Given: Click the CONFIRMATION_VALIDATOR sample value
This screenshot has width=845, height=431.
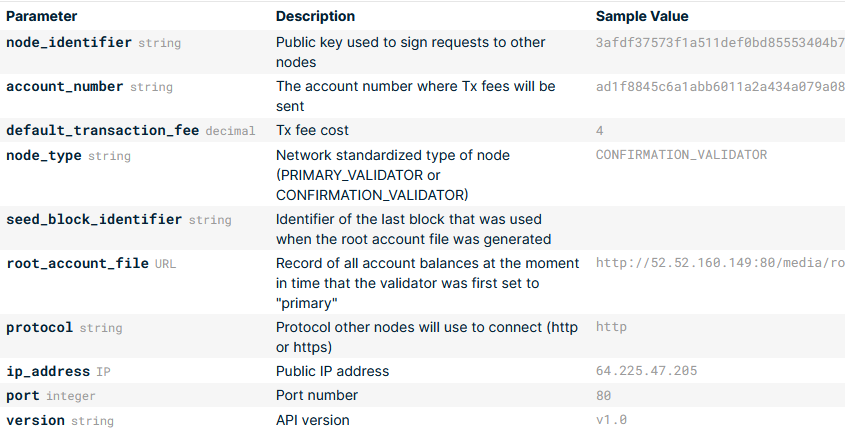Looking at the screenshot, I should point(681,155).
